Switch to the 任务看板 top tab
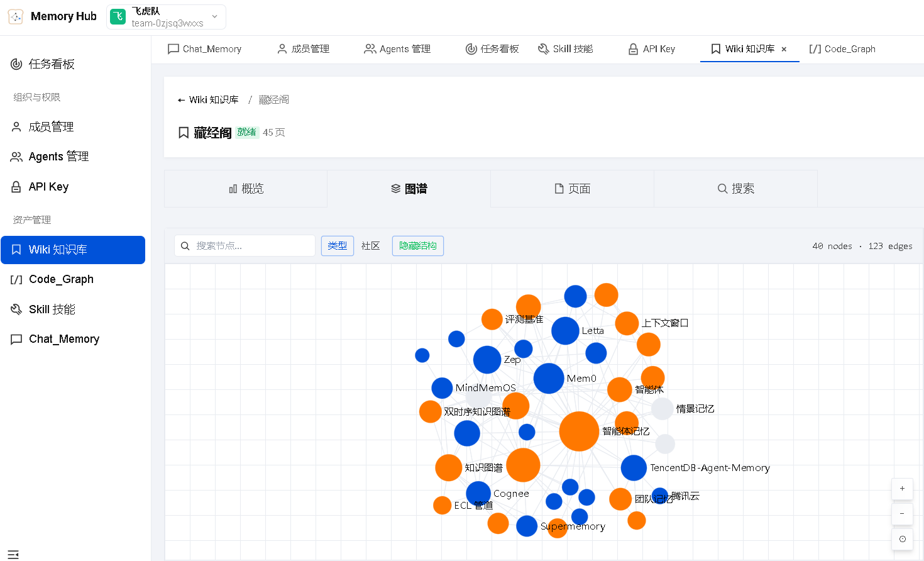 (x=492, y=49)
